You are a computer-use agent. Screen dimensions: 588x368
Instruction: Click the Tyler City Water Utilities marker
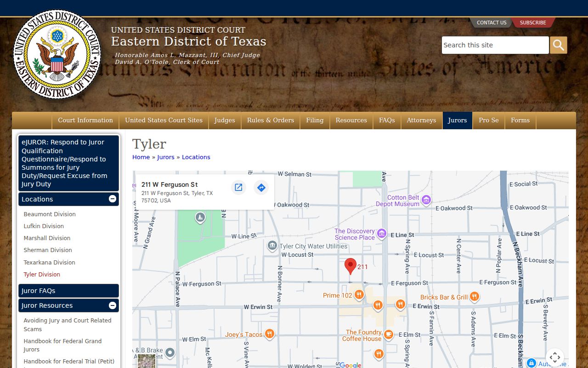tap(272, 246)
